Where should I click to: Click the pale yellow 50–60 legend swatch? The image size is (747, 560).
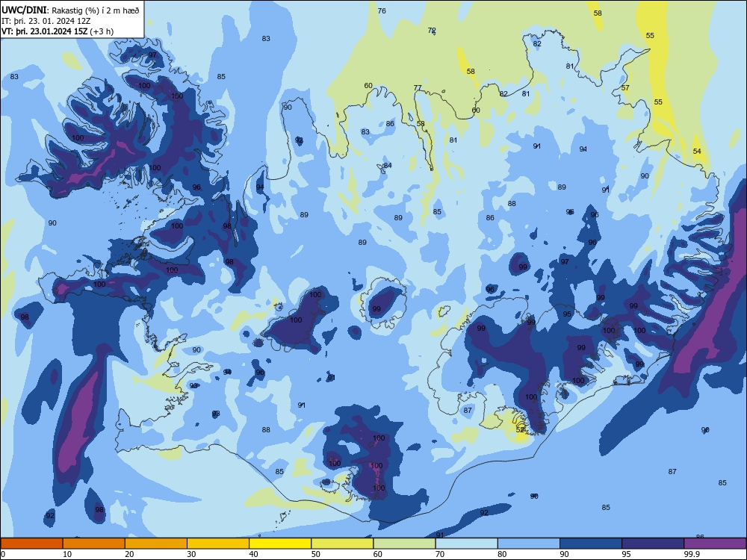tap(342, 544)
